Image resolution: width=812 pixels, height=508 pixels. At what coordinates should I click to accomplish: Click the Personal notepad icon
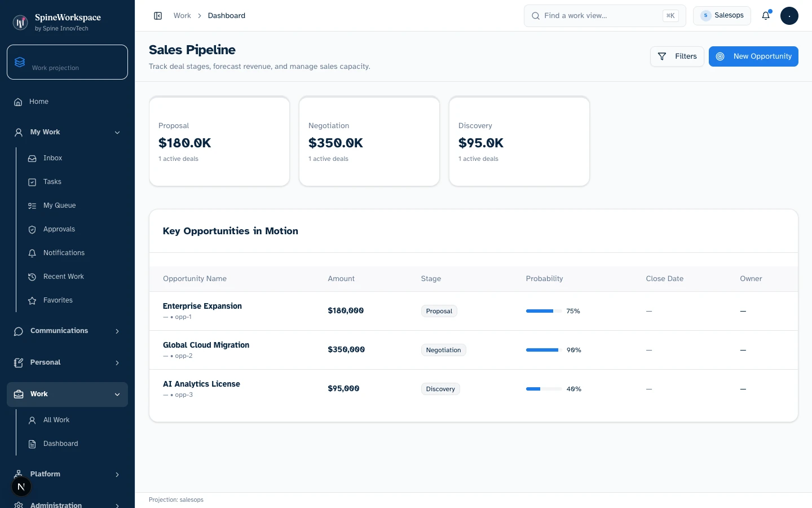click(x=19, y=363)
